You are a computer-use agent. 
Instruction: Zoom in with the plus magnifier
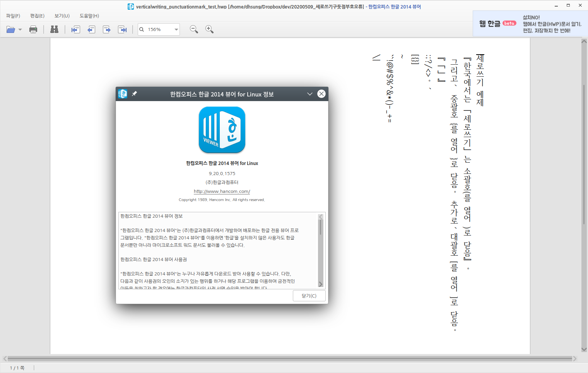pyautogui.click(x=209, y=29)
